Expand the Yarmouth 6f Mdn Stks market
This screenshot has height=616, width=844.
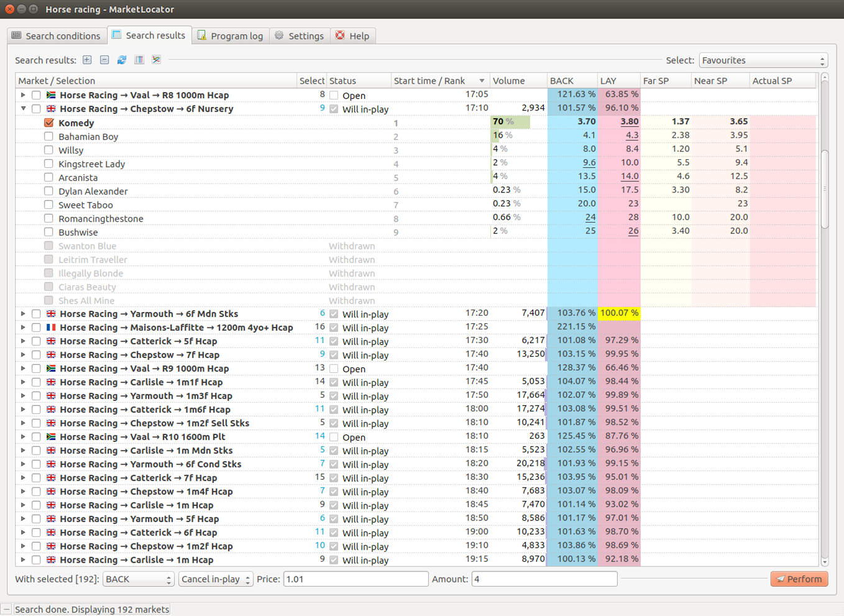pos(23,314)
